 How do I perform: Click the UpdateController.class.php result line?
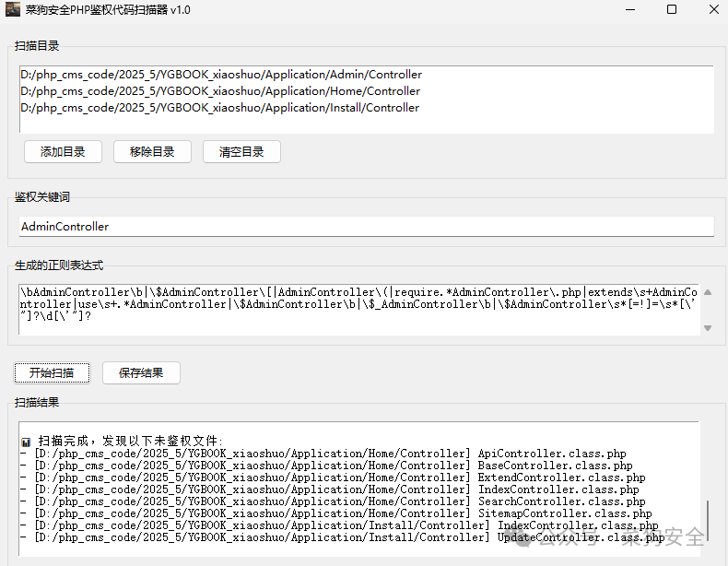pyautogui.click(x=343, y=537)
